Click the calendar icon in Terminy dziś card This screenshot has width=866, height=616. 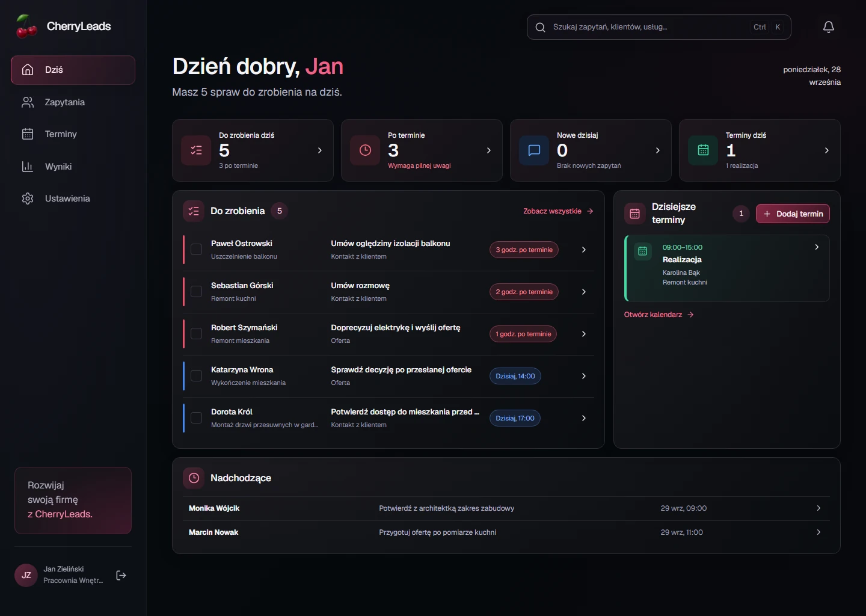click(703, 150)
